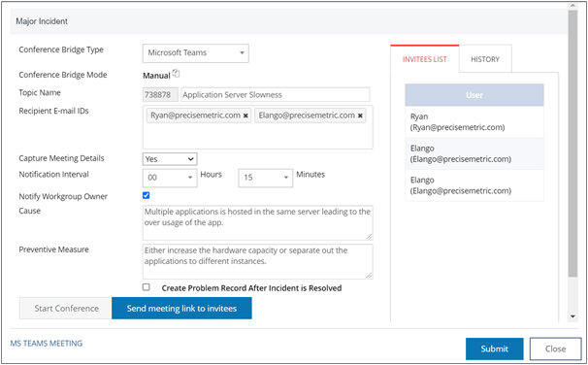Click the vertical scrollbar thumb
The image size is (588, 365).
pyautogui.click(x=572, y=144)
